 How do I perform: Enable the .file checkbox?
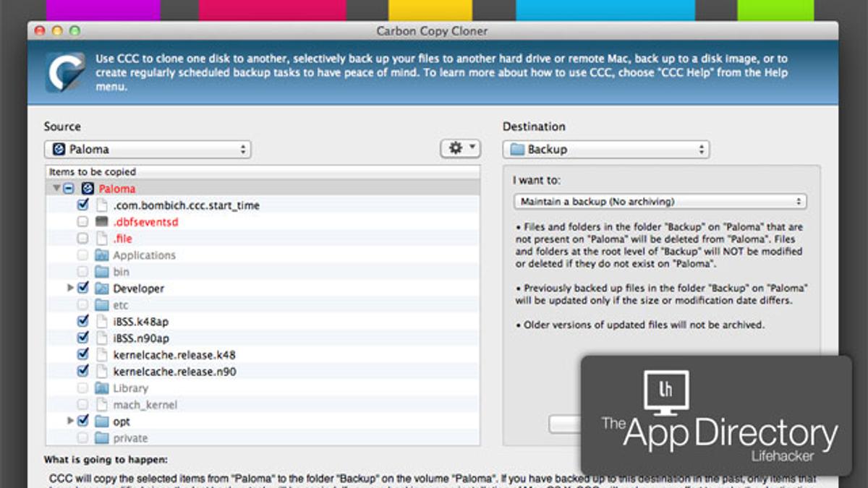click(82, 239)
